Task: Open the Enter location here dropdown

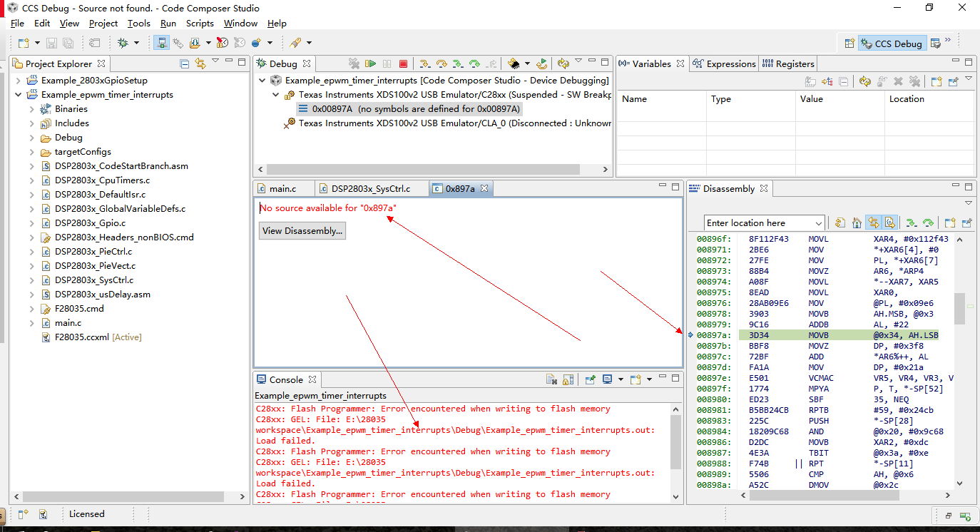Action: coord(818,223)
